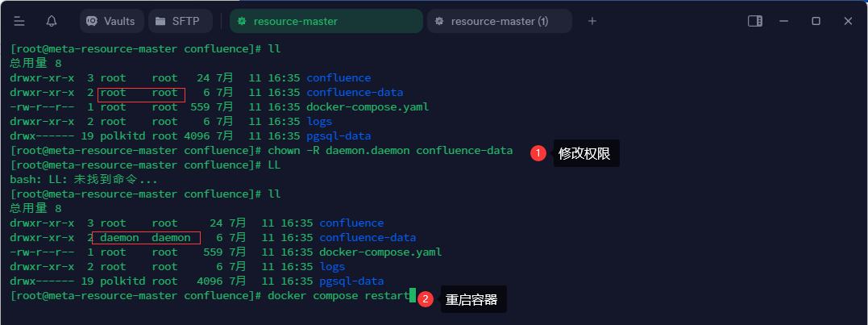Click 'polkitd' owner in the first listing
This screenshot has width=868, height=325.
123,136
